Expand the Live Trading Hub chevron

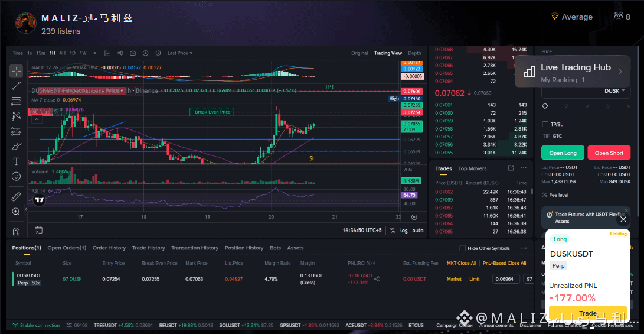(x=620, y=72)
